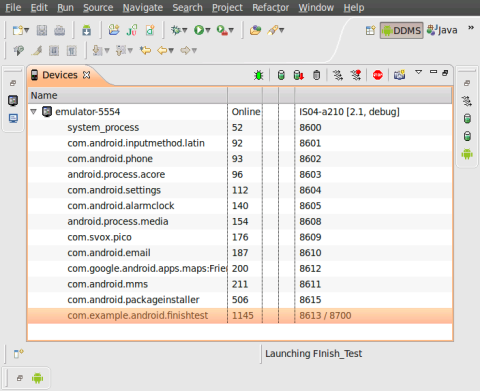Close the Devices view tab
This screenshot has height=391, width=480.
click(87, 75)
